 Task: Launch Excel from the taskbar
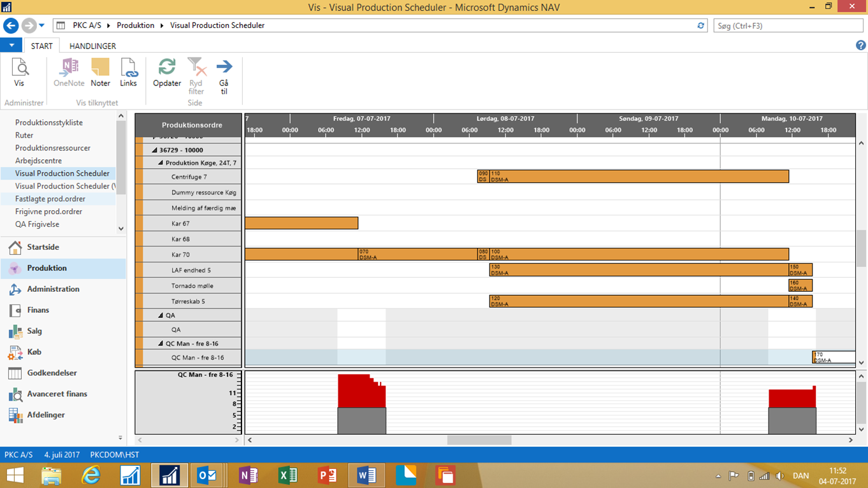tap(287, 475)
